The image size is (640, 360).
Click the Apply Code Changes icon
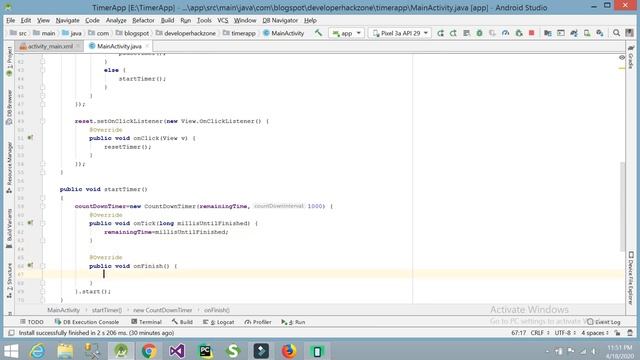point(466,33)
